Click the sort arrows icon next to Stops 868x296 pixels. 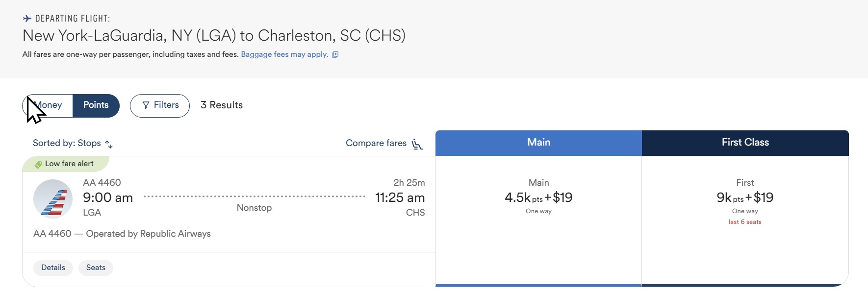click(109, 144)
